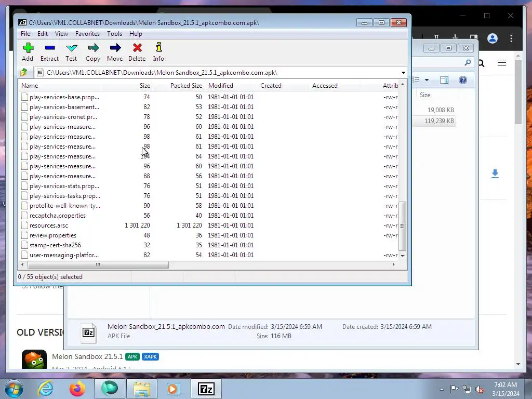Image resolution: width=532 pixels, height=399 pixels.
Task: Open the File menu
Action: (25, 34)
